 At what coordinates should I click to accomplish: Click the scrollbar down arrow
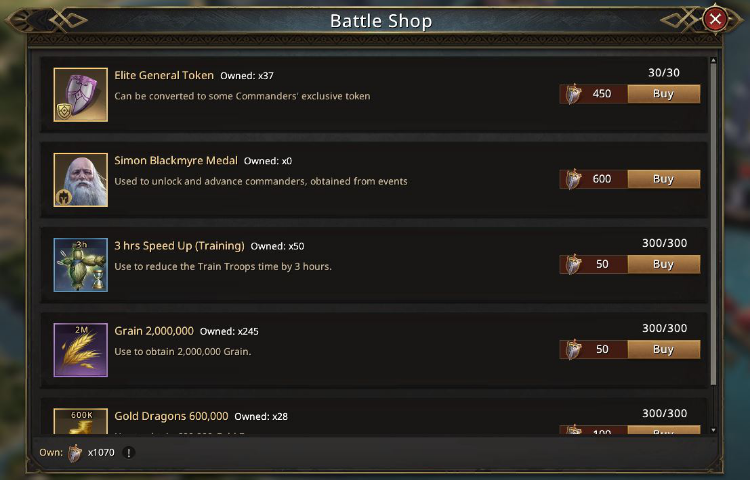(x=713, y=430)
